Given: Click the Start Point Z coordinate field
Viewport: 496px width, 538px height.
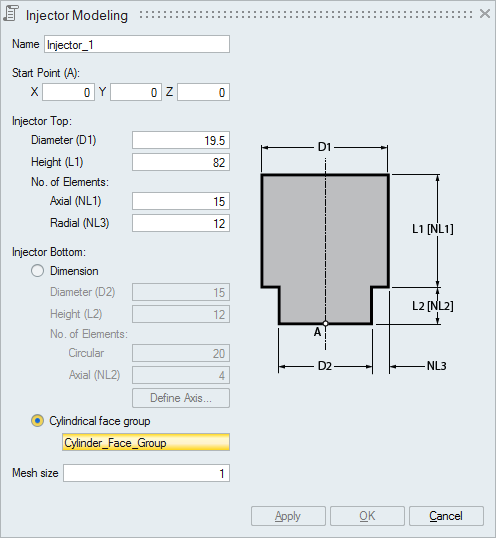Looking at the screenshot, I should pyautogui.click(x=203, y=92).
